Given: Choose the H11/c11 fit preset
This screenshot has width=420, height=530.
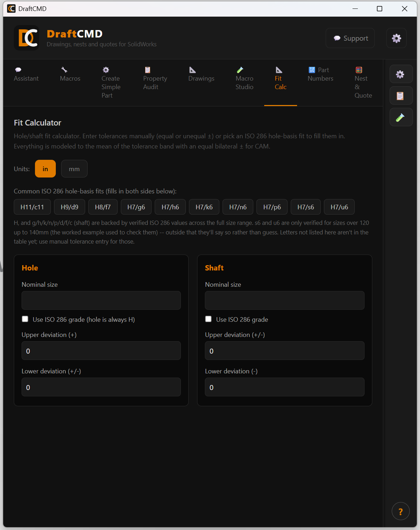Looking at the screenshot, I should point(32,207).
